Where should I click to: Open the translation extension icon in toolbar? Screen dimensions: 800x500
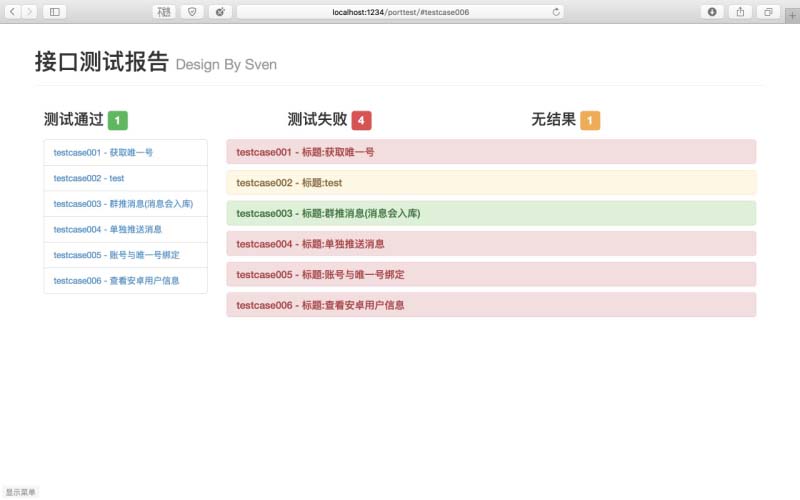coord(164,12)
